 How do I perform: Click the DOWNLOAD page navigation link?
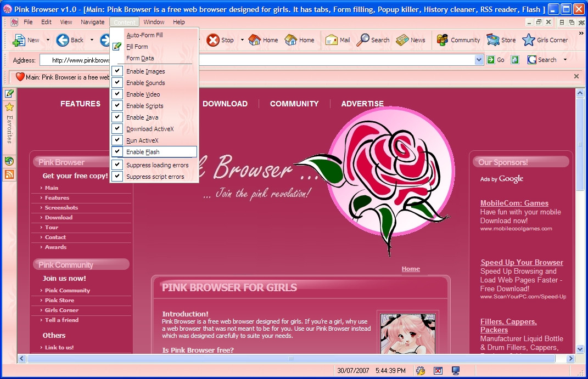click(225, 104)
